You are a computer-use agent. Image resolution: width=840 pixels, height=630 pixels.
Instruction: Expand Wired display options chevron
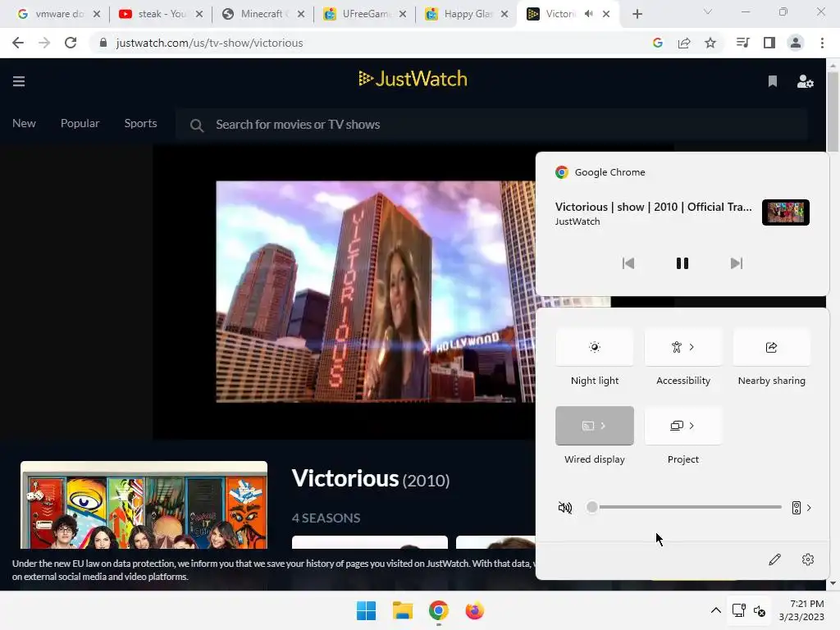click(603, 426)
